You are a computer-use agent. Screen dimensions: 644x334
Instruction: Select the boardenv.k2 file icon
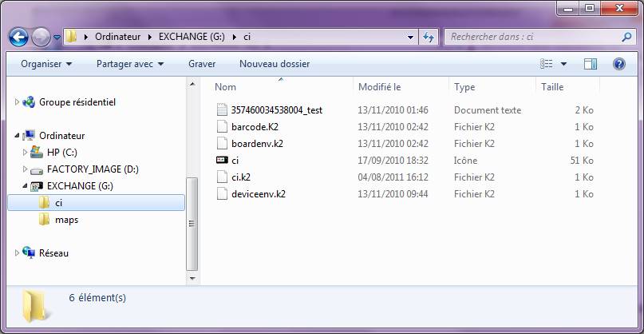click(222, 144)
